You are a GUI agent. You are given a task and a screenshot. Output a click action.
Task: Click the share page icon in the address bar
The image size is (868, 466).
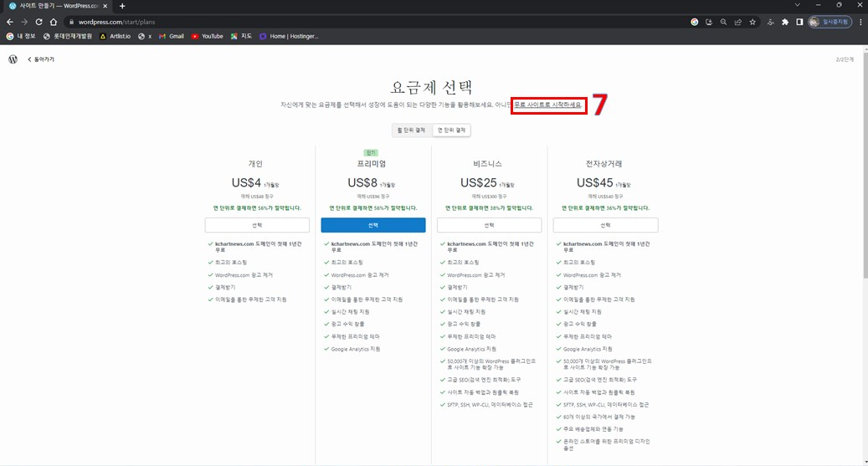point(738,22)
